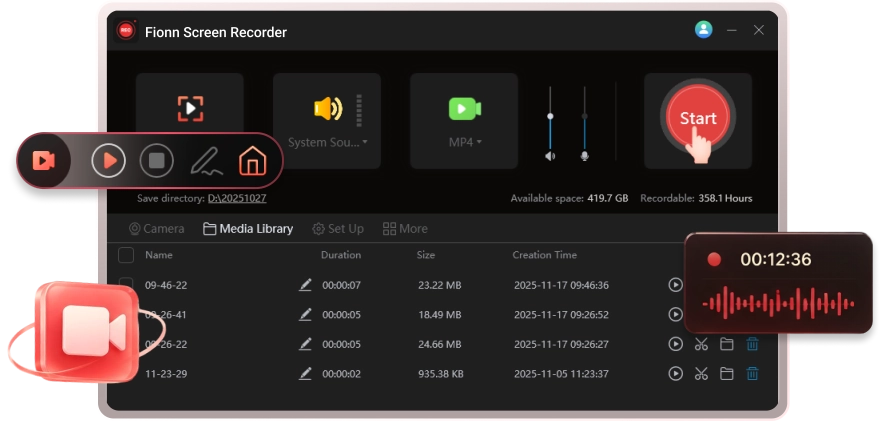Image resolution: width=881 pixels, height=421 pixels.
Task: Click the floating toolbar stop button
Action: [x=156, y=161]
